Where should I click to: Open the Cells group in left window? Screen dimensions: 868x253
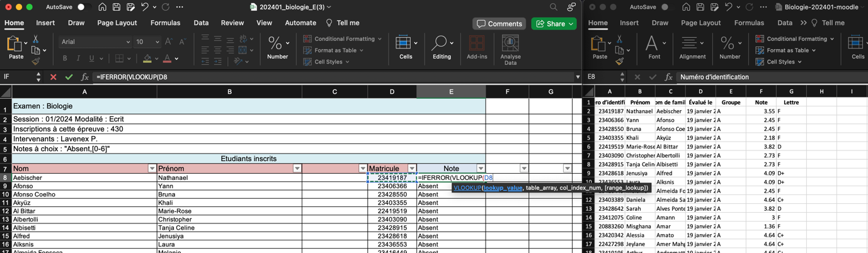click(405, 47)
